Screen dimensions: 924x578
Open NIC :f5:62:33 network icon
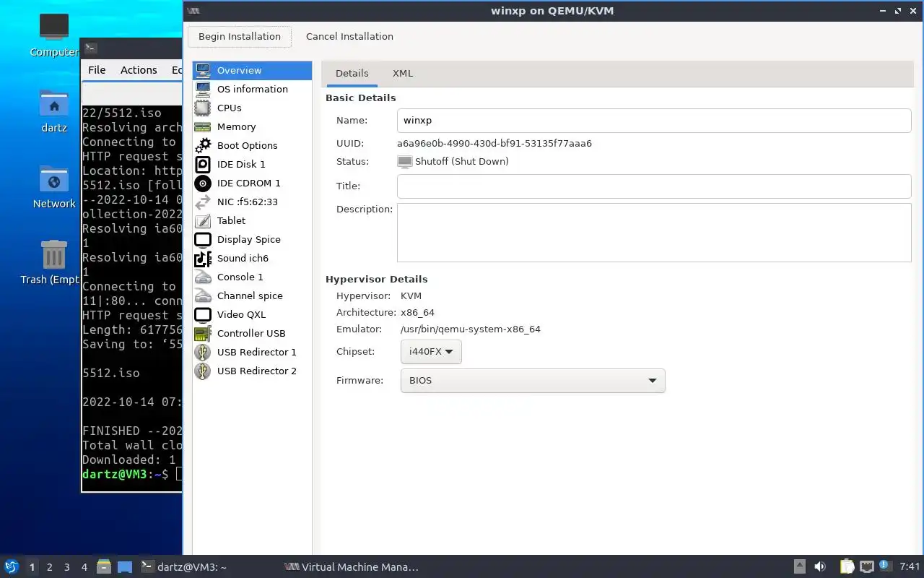pyautogui.click(x=203, y=202)
